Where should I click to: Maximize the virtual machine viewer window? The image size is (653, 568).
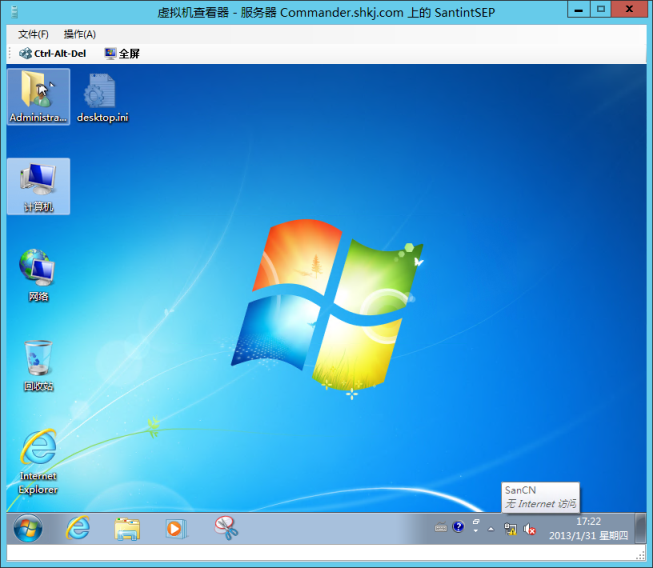tap(601, 9)
